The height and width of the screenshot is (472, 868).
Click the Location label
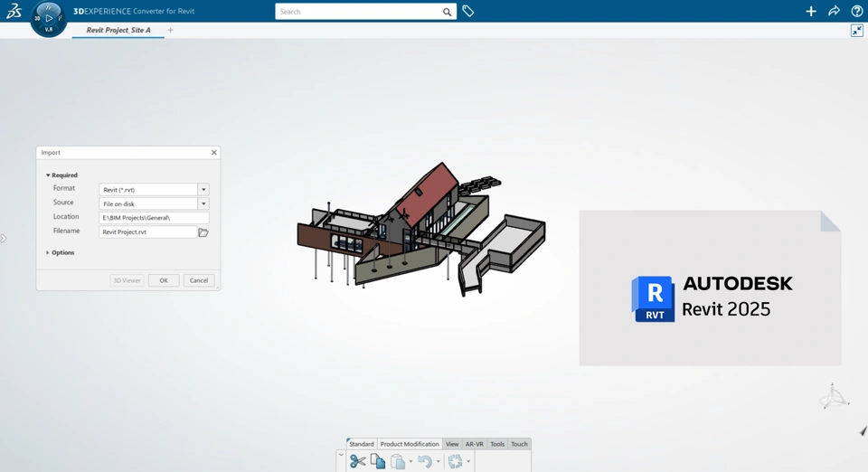point(66,216)
